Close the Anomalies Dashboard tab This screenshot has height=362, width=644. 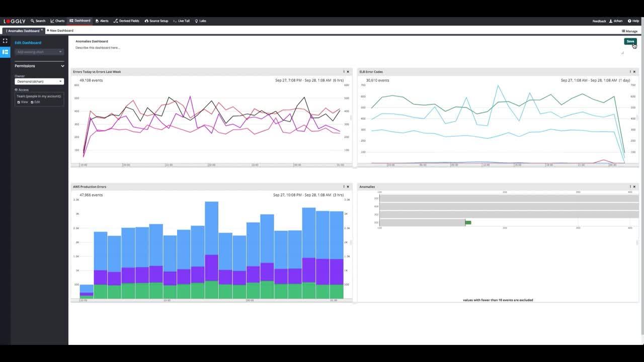[x=42, y=30]
